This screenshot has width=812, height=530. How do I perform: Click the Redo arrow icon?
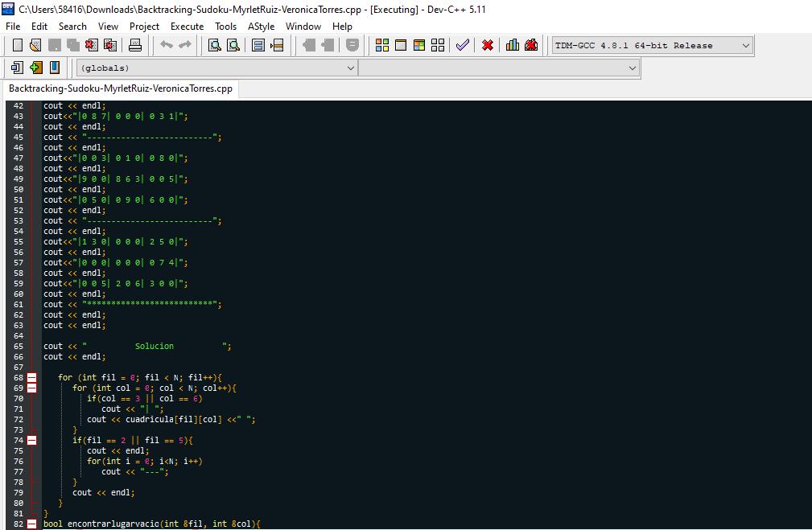pos(185,46)
